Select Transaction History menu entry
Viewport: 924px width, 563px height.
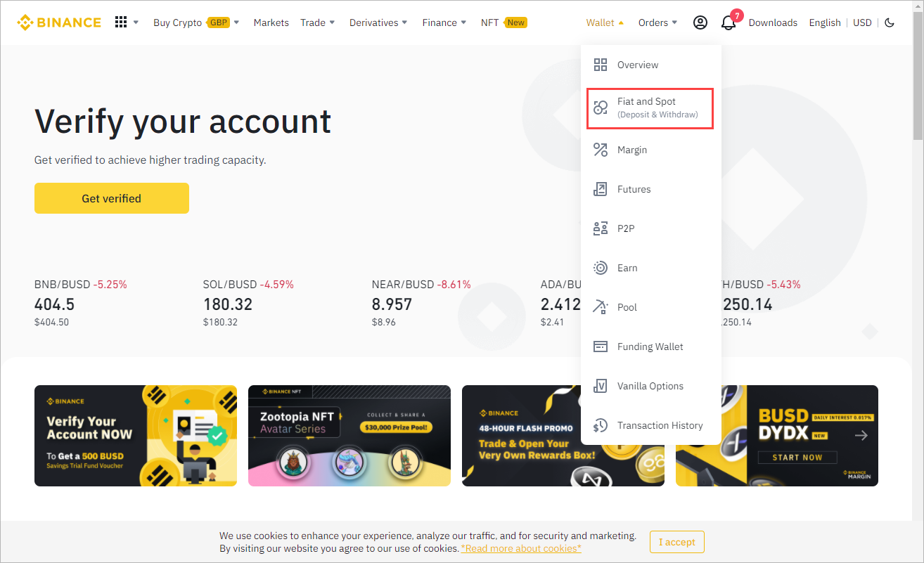point(651,425)
